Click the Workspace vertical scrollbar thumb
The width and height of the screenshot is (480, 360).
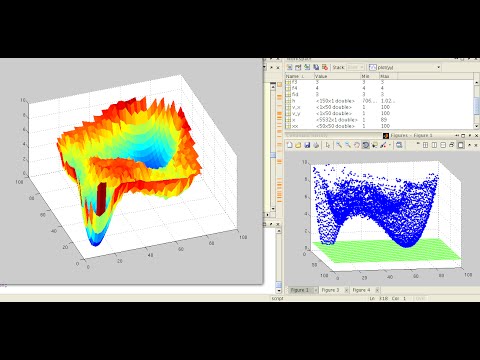point(476,106)
